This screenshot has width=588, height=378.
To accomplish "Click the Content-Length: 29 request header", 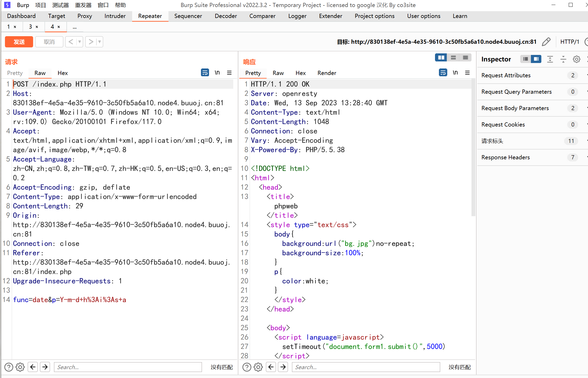I will 48,206.
